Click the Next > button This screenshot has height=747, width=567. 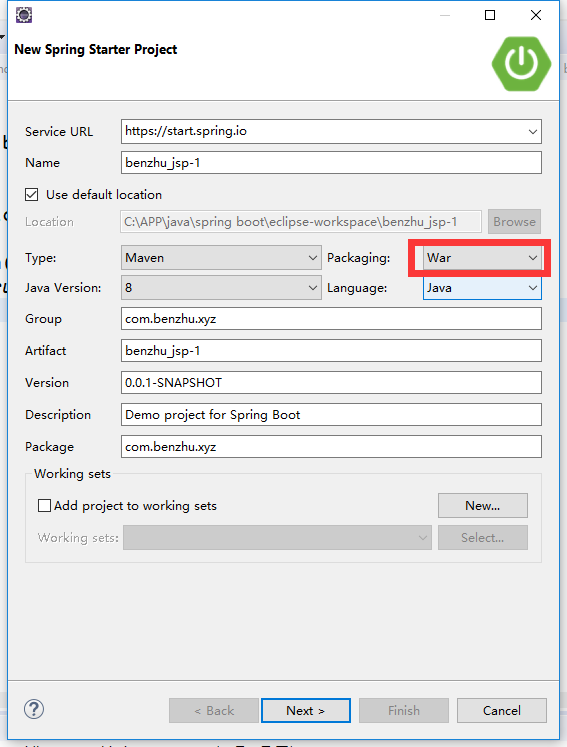pos(306,710)
